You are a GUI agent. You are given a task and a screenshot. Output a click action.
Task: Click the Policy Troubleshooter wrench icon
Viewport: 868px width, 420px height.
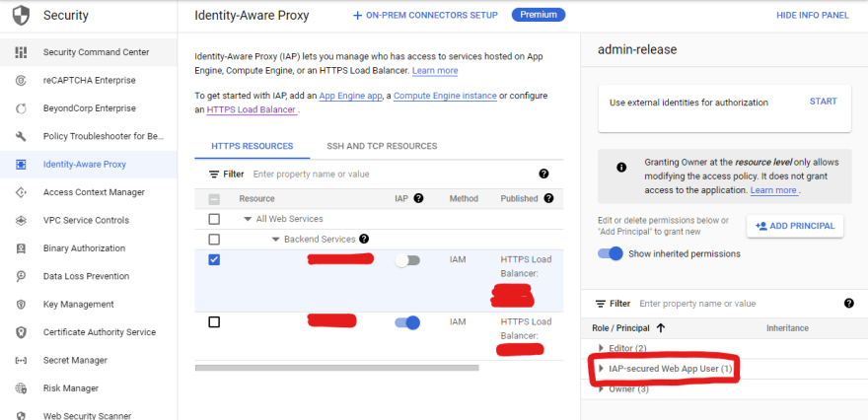[x=21, y=137]
